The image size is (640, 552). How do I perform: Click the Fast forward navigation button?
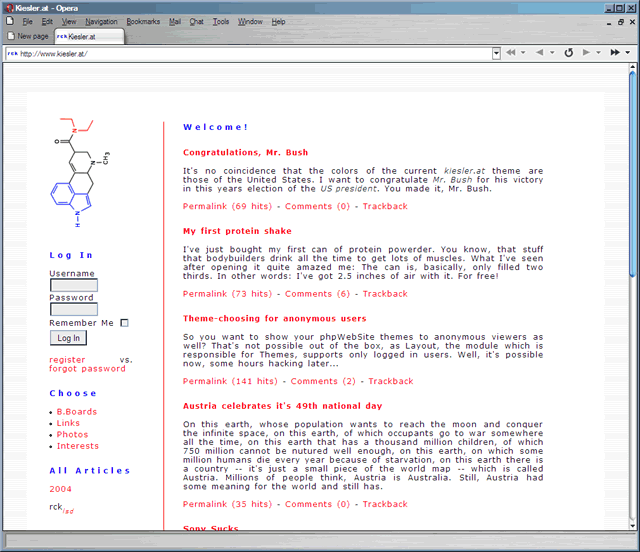click(615, 53)
